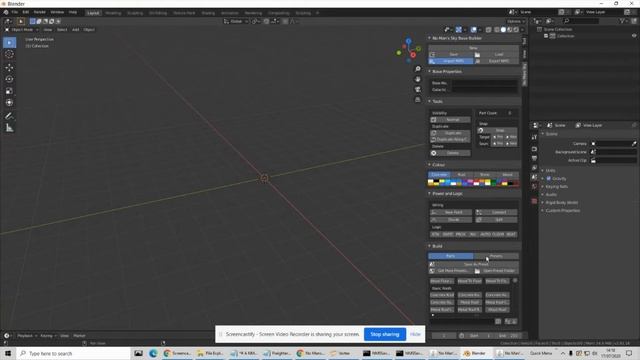Click the editor type icon in 3D viewport header
Viewport: 640px width, 360px height.
(x=8, y=21)
